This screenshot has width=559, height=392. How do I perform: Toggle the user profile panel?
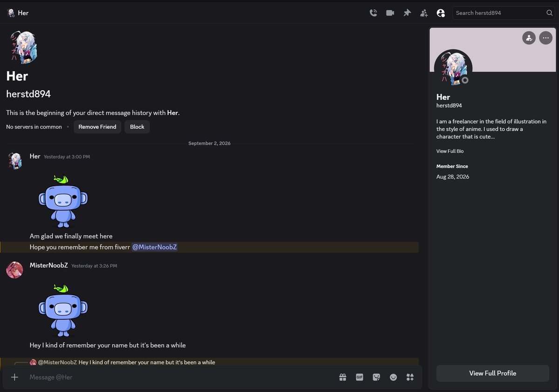(x=441, y=13)
